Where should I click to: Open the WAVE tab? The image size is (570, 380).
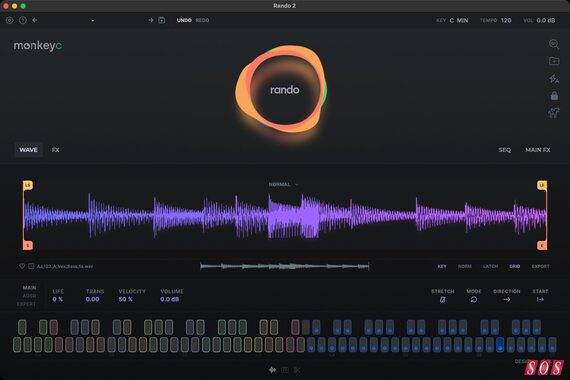pos(28,150)
